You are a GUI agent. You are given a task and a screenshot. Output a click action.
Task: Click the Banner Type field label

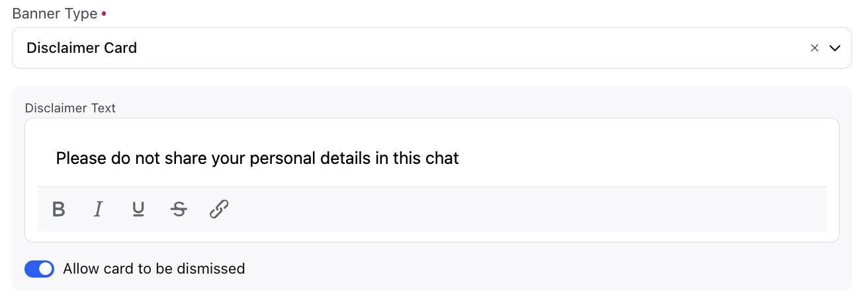55,14
